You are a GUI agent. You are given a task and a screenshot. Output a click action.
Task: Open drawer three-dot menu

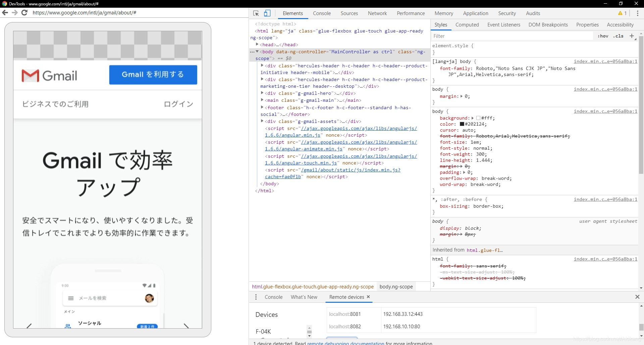coord(256,297)
